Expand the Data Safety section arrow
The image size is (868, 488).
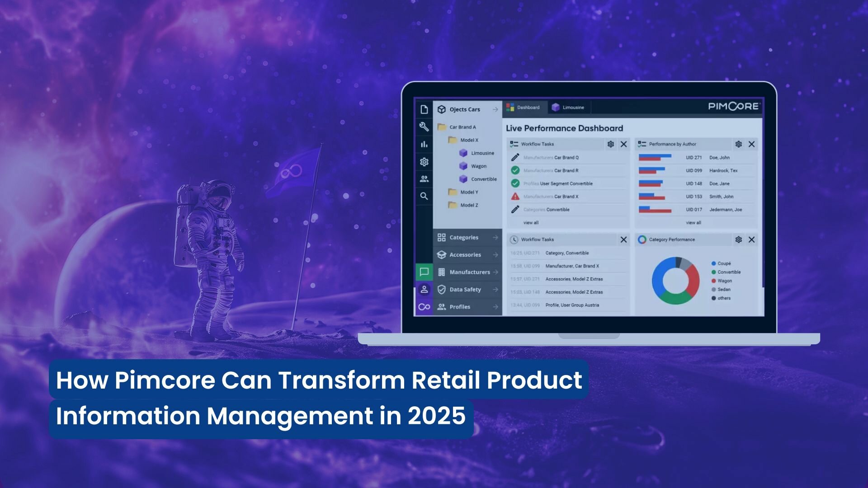click(x=495, y=290)
